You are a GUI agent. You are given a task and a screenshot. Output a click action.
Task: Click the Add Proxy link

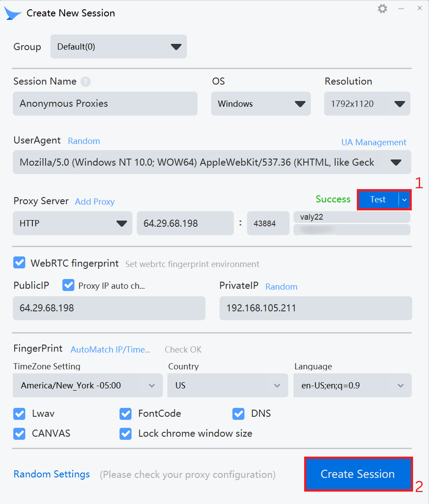tap(94, 202)
